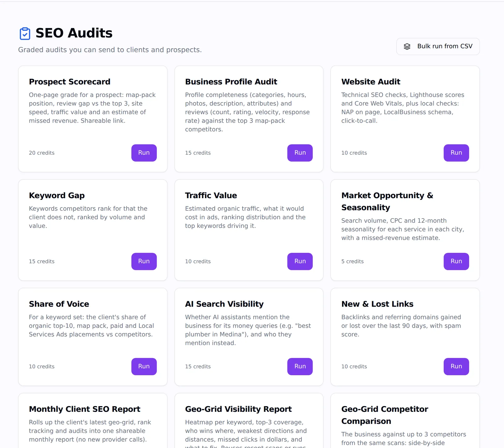Viewport: 504px width, 448px height.
Task: Run the Business Profile Audit
Action: coord(300,153)
